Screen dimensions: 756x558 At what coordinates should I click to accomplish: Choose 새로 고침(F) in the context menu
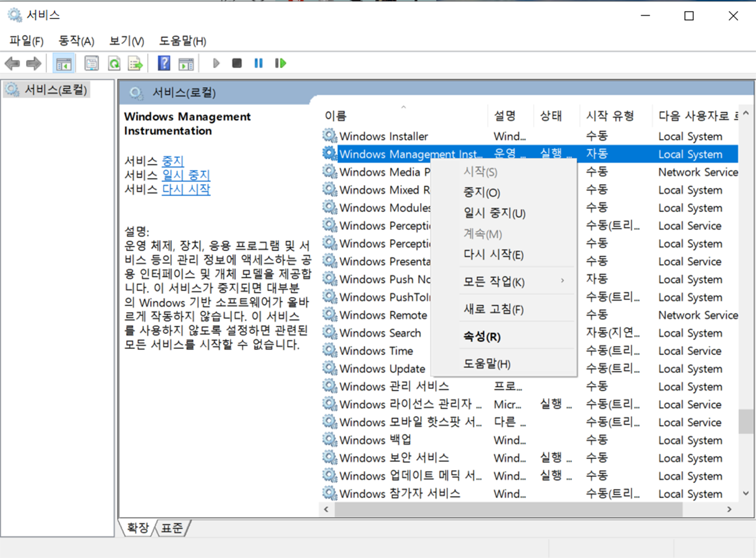(504, 309)
